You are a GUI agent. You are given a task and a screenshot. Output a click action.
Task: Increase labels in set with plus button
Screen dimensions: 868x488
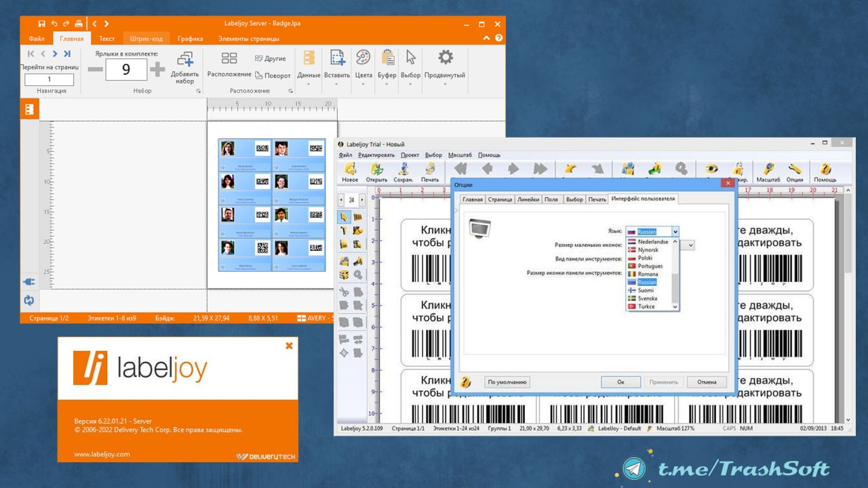(x=157, y=69)
